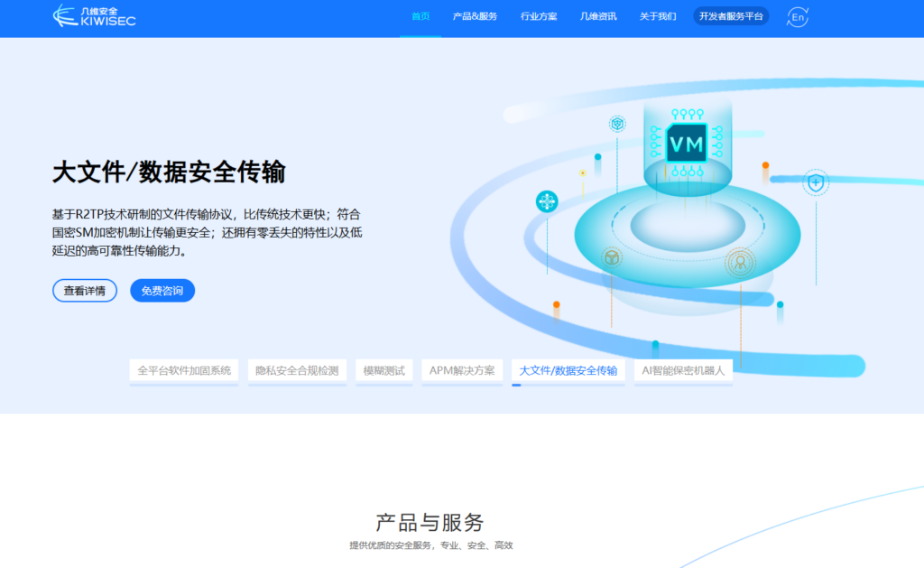The width and height of the screenshot is (924, 568).
Task: Click the hexagonal shield icon
Action: tap(616, 124)
